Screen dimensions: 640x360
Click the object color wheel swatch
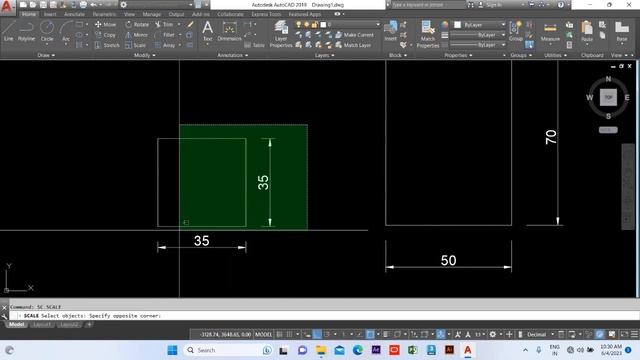[444, 25]
